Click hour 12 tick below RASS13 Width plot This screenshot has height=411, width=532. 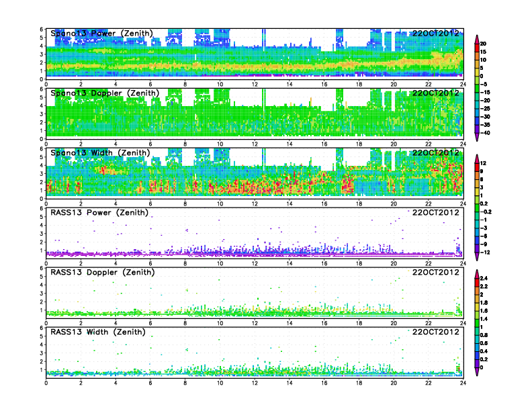(255, 383)
